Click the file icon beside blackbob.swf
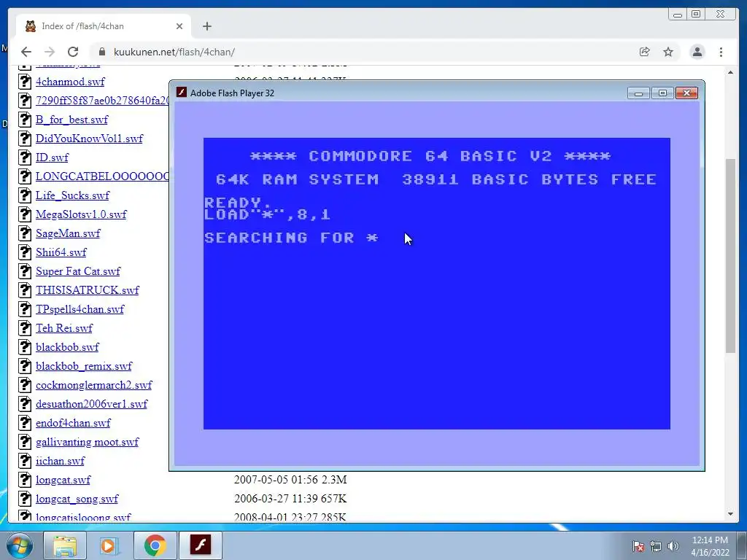This screenshot has height=560, width=747. click(25, 346)
